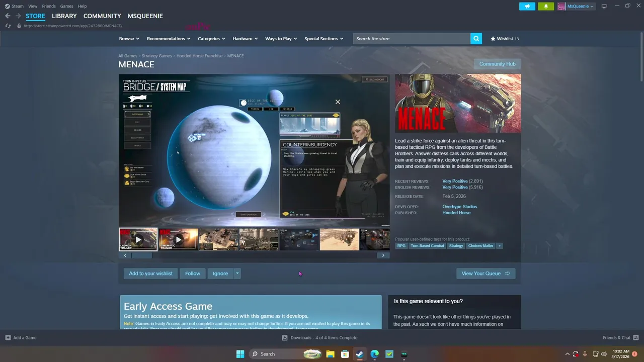
Task: Click the Turn-Based Combat tag
Action: click(x=427, y=246)
